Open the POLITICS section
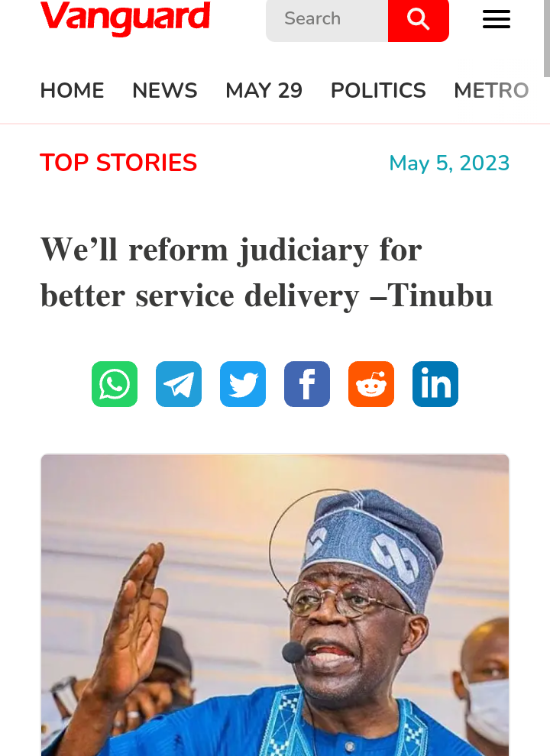This screenshot has height=756, width=550. coord(378,90)
